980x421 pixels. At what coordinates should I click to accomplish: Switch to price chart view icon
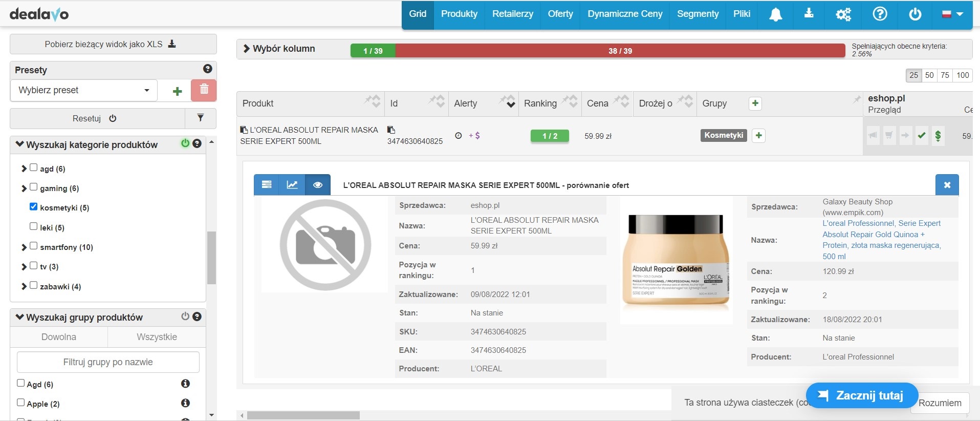coord(292,185)
